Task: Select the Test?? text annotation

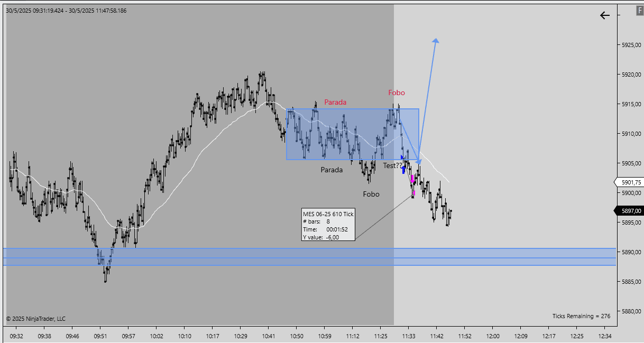Action: pyautogui.click(x=392, y=165)
